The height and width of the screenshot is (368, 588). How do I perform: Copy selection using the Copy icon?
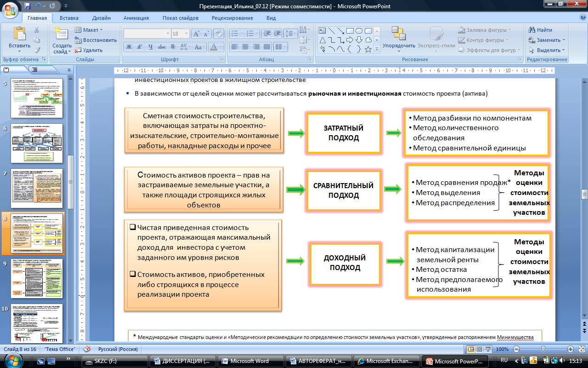pyautogui.click(x=38, y=40)
